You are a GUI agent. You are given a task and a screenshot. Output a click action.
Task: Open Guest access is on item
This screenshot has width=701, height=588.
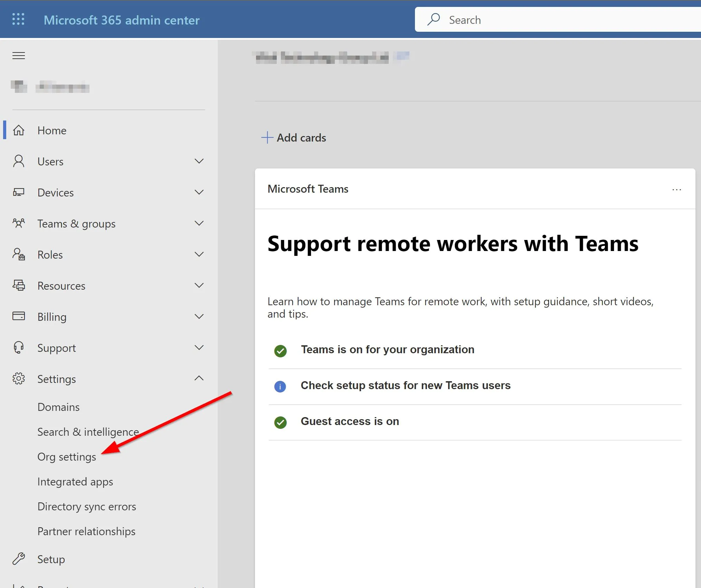[350, 421]
